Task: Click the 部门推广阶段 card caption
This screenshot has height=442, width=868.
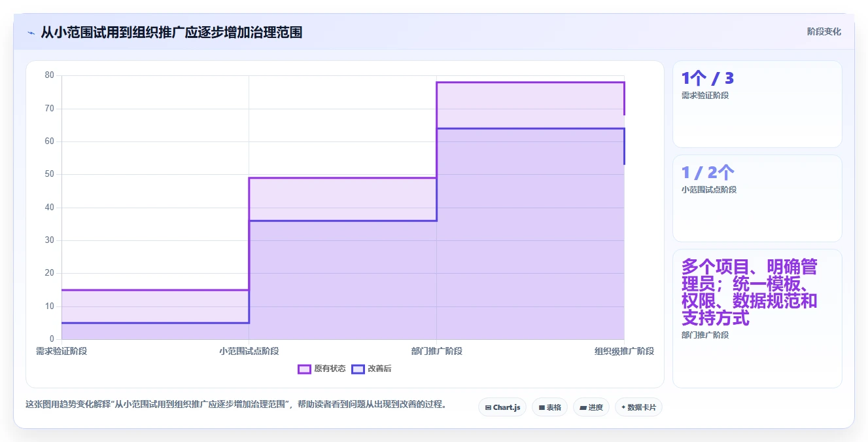Action: 705,335
